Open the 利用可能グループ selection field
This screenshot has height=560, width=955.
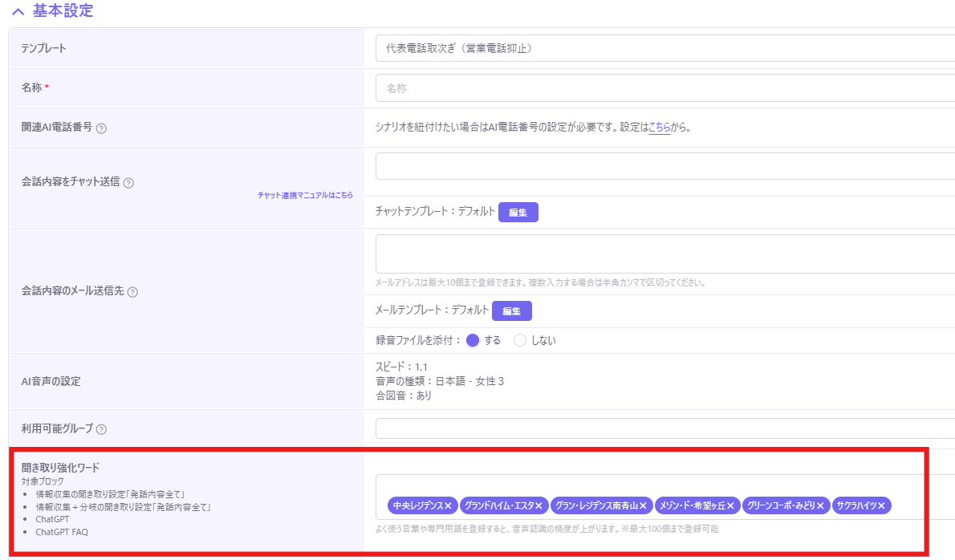coord(665,428)
